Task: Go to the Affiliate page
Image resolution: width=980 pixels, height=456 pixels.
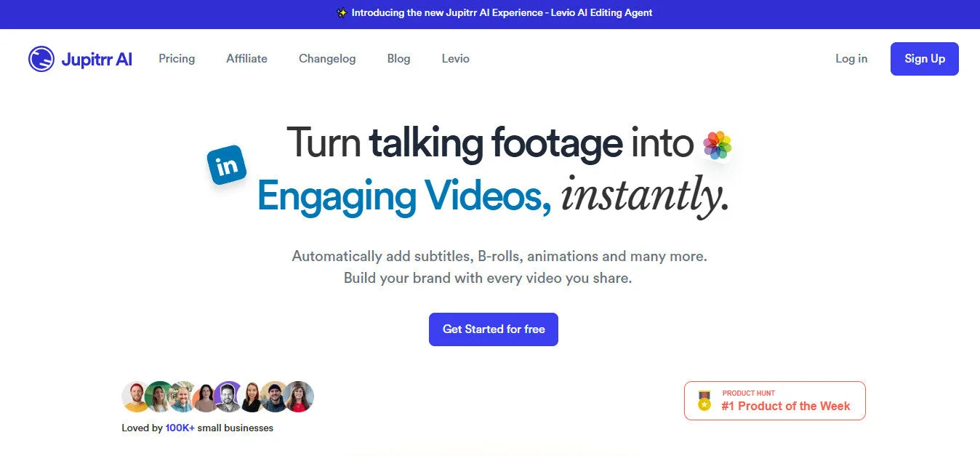Action: [246, 59]
